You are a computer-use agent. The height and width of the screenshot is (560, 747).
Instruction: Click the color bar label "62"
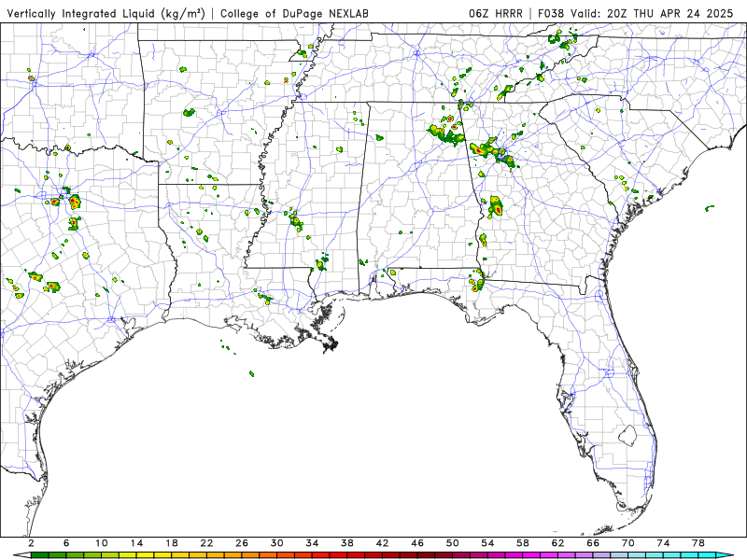pos(558,543)
